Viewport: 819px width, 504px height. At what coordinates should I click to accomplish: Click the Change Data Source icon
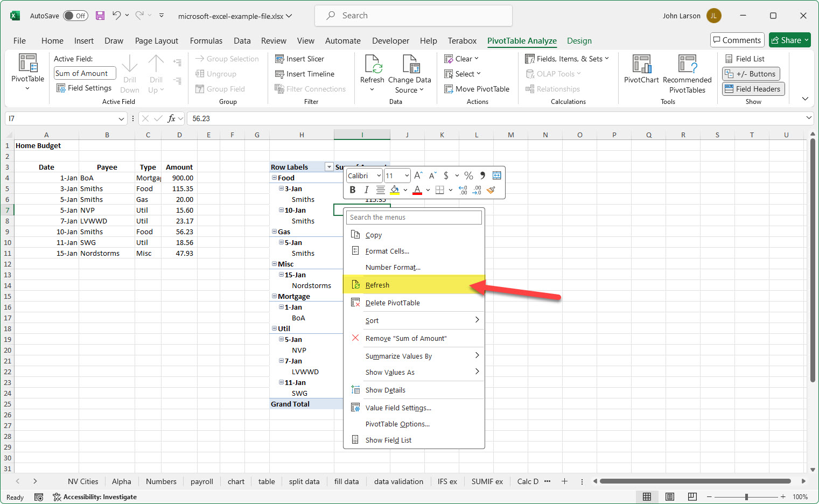[410, 70]
